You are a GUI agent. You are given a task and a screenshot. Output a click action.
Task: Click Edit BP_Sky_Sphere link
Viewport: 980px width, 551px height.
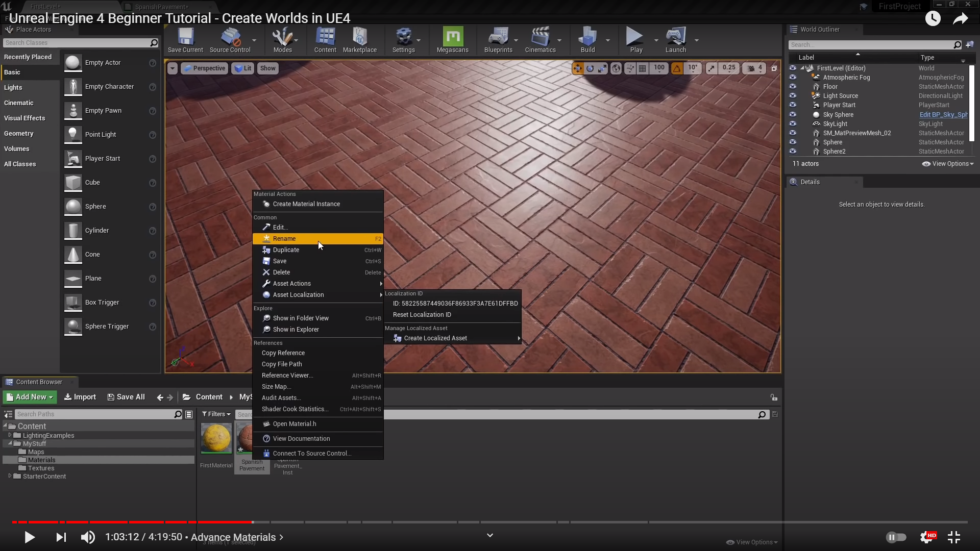click(x=943, y=115)
